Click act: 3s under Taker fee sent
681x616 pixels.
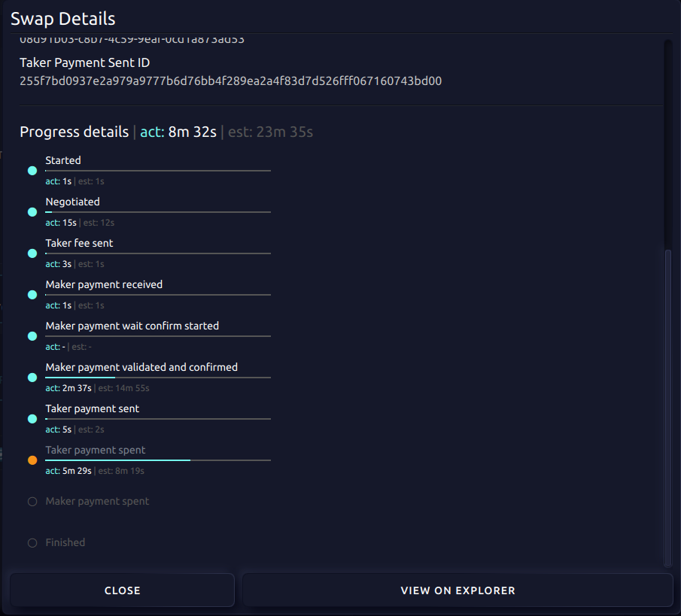[x=58, y=264]
